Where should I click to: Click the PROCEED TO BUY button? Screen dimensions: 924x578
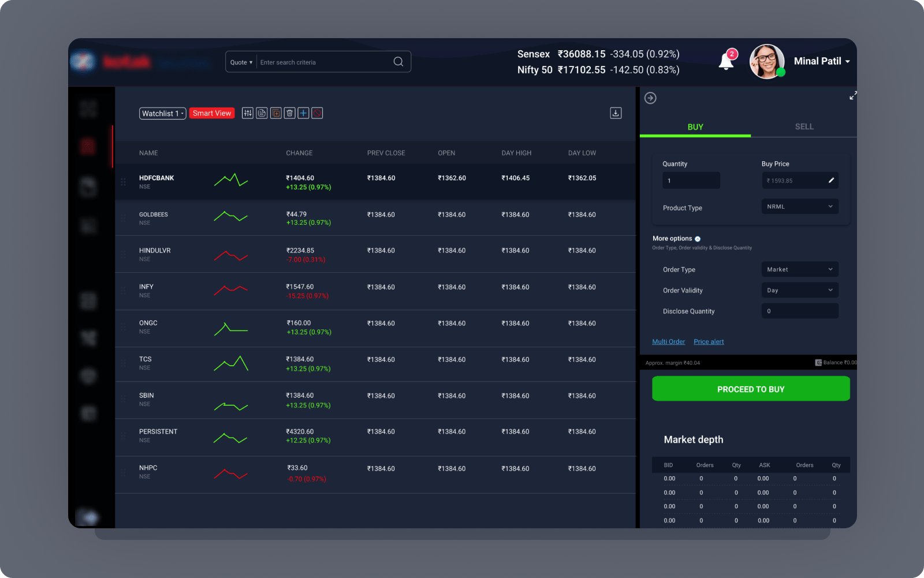(751, 389)
